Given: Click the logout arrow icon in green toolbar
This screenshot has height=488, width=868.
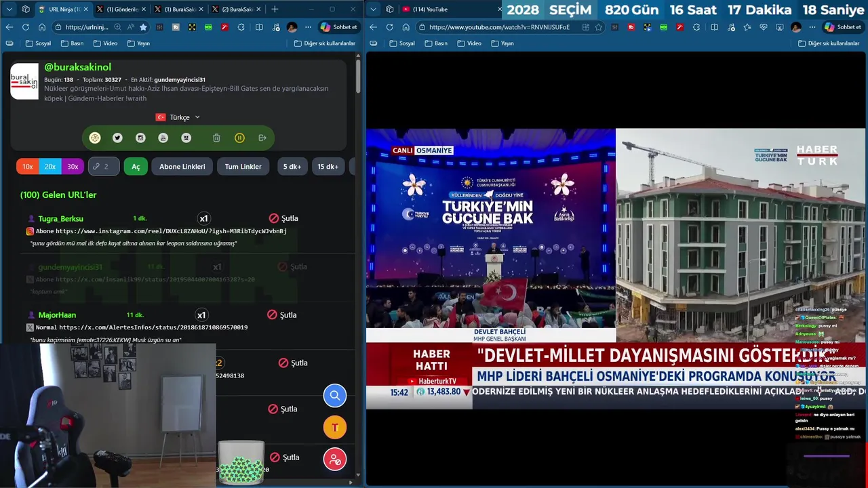Looking at the screenshot, I should (x=262, y=138).
